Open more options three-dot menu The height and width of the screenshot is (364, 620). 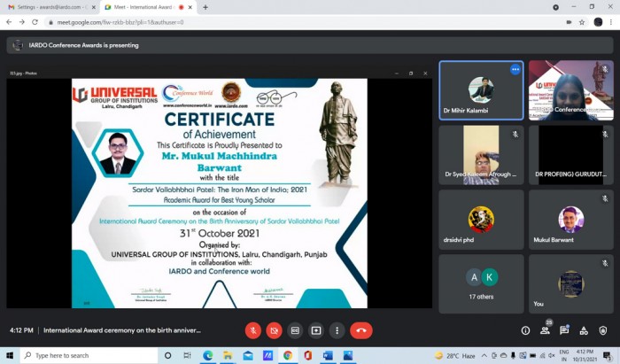click(337, 330)
